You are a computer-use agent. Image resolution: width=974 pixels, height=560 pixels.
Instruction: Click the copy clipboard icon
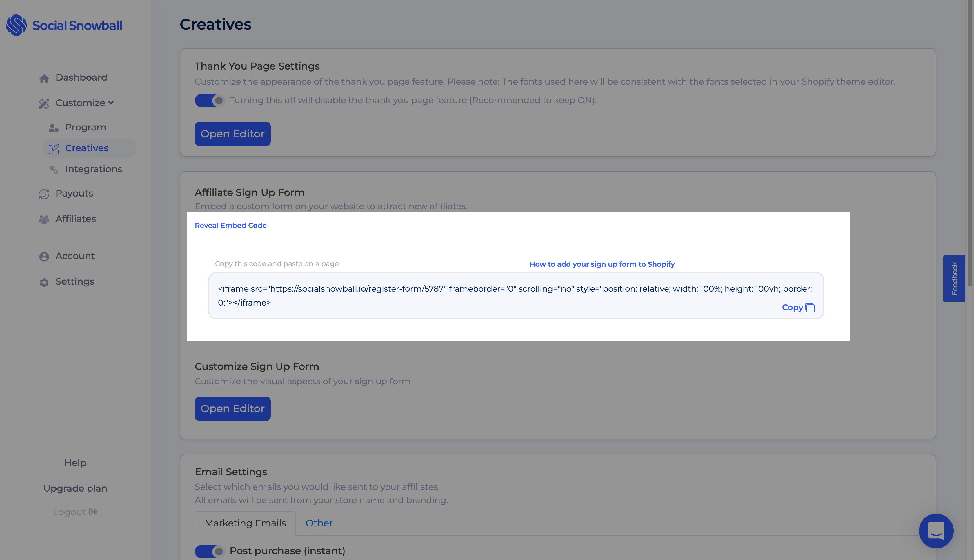coord(810,308)
